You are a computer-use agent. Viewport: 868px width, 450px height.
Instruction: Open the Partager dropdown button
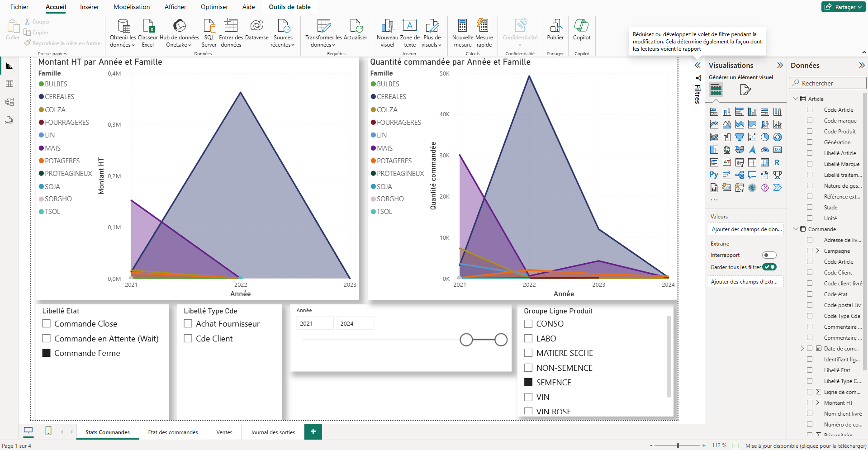pyautogui.click(x=844, y=7)
